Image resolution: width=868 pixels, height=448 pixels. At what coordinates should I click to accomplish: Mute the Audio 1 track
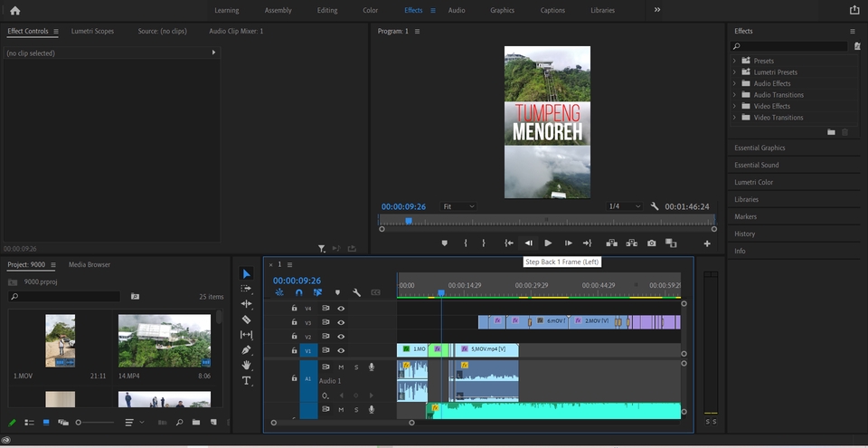[341, 367]
